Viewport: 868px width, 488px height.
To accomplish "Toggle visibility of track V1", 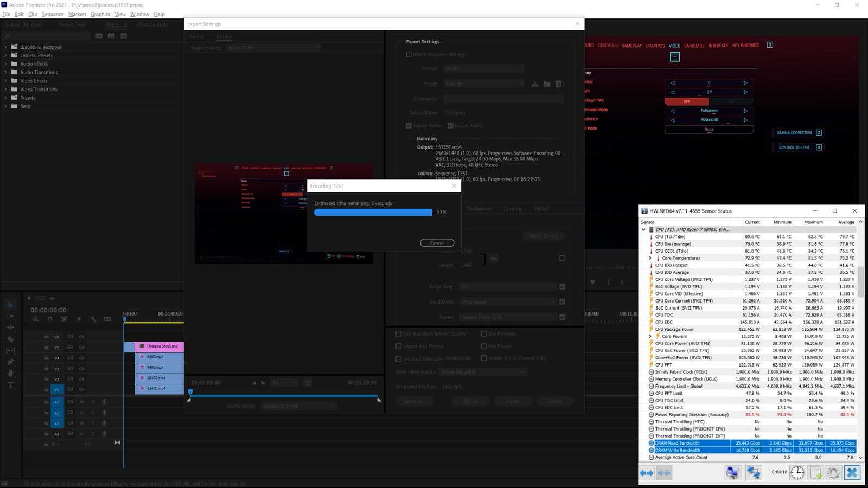I will (x=81, y=390).
